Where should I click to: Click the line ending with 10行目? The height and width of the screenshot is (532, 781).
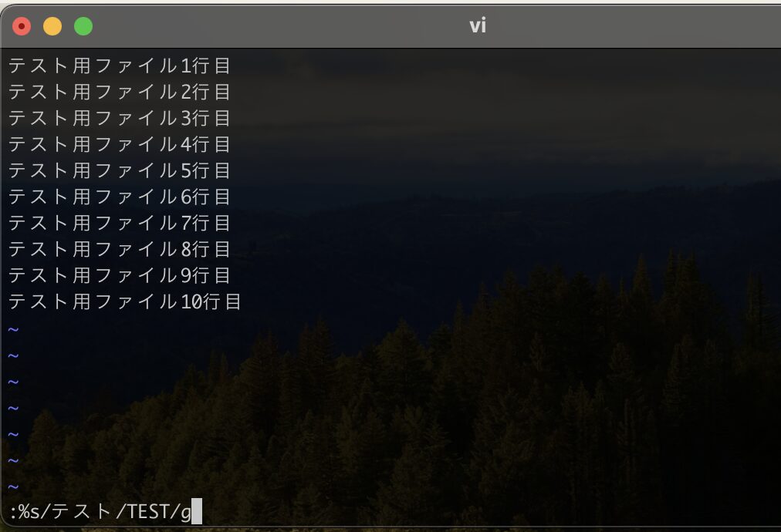click(x=124, y=301)
